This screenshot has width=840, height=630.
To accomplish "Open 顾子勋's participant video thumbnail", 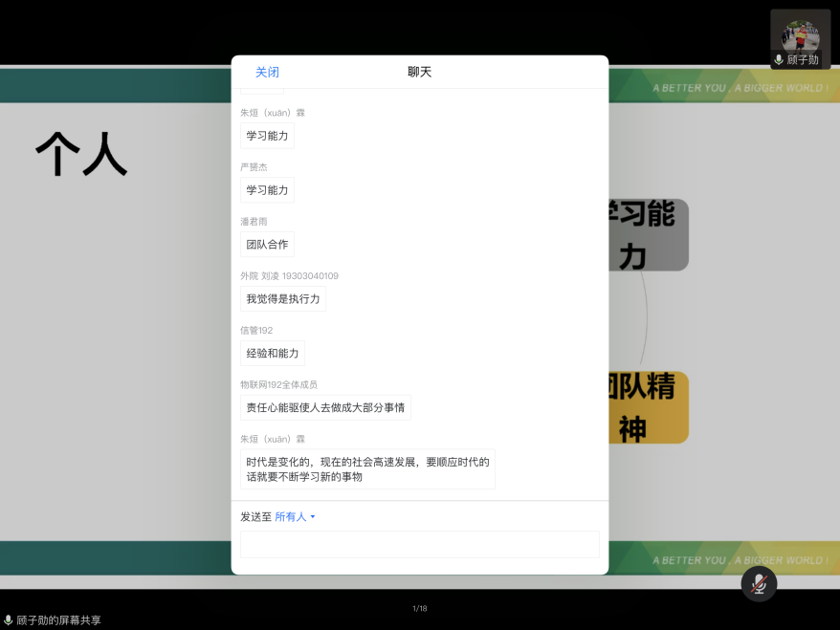I will point(800,36).
